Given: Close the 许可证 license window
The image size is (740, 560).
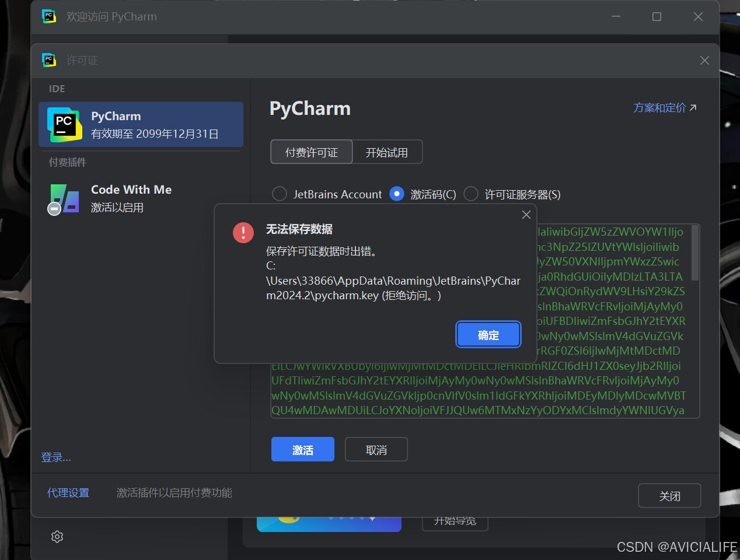Looking at the screenshot, I should tap(704, 61).
